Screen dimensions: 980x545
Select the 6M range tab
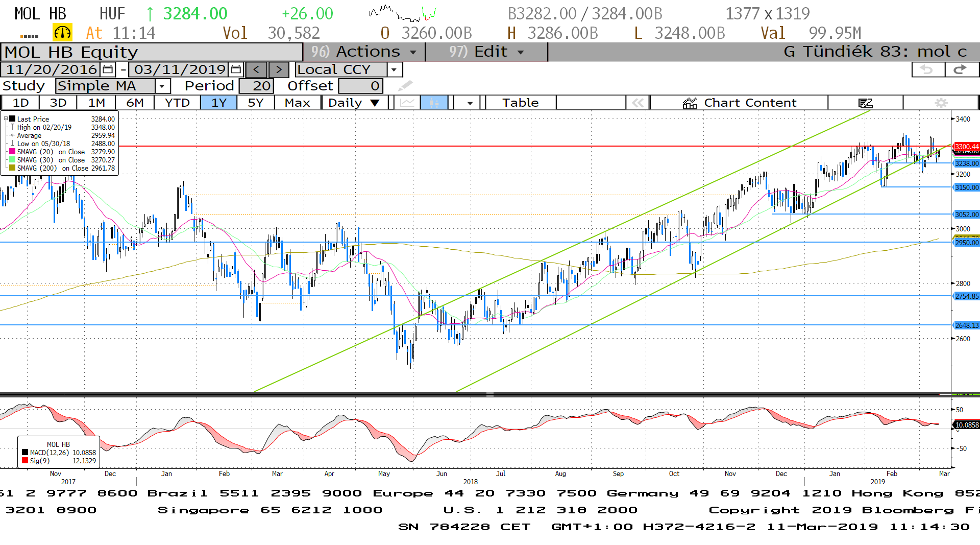(135, 103)
